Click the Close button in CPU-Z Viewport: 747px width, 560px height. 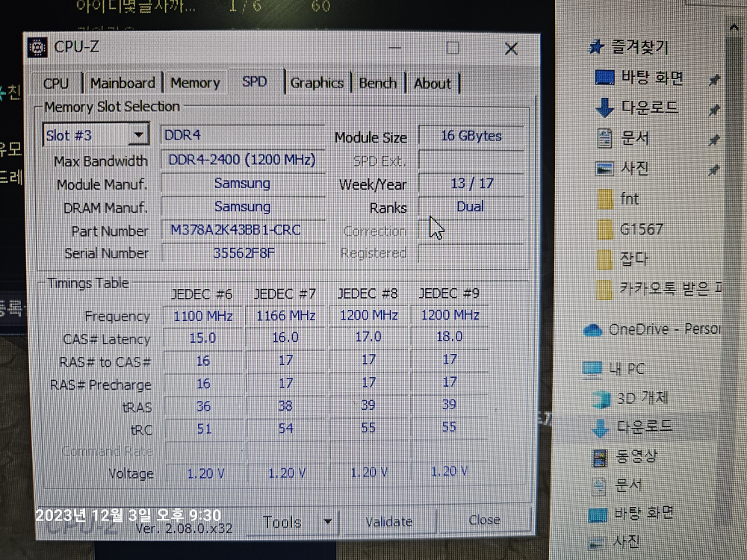tap(484, 520)
